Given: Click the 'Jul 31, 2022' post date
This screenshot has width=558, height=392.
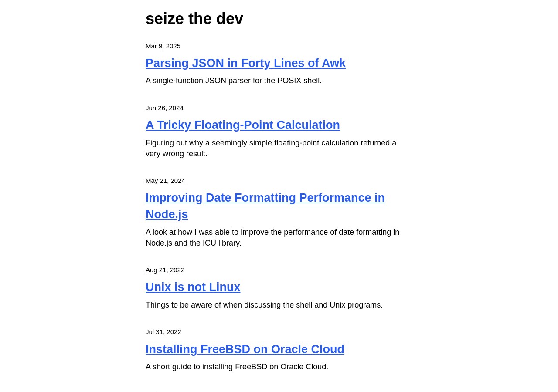Looking at the screenshot, I should coord(163,332).
